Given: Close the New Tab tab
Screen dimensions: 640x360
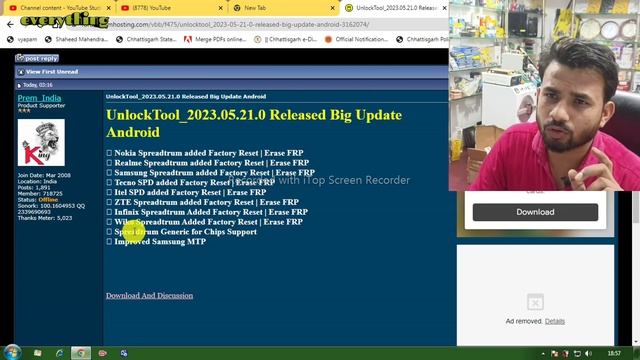Looking at the screenshot, I should (x=332, y=8).
